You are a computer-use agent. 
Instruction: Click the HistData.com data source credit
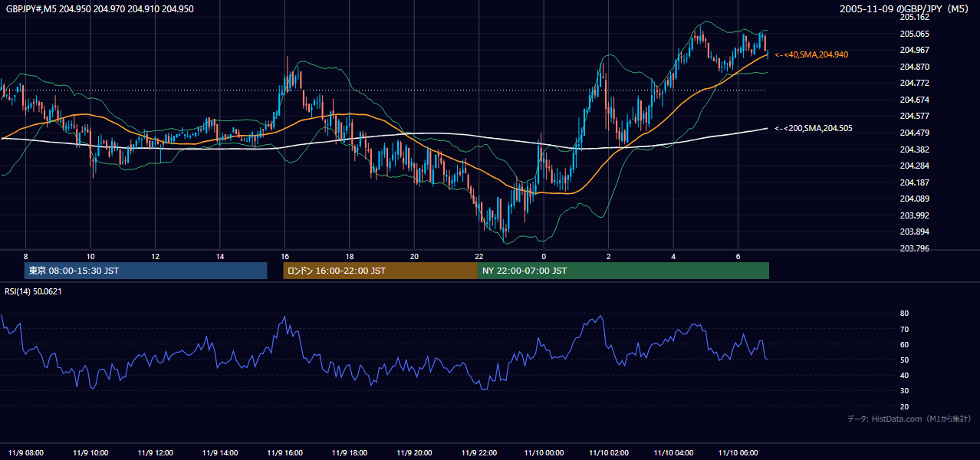[x=909, y=419]
